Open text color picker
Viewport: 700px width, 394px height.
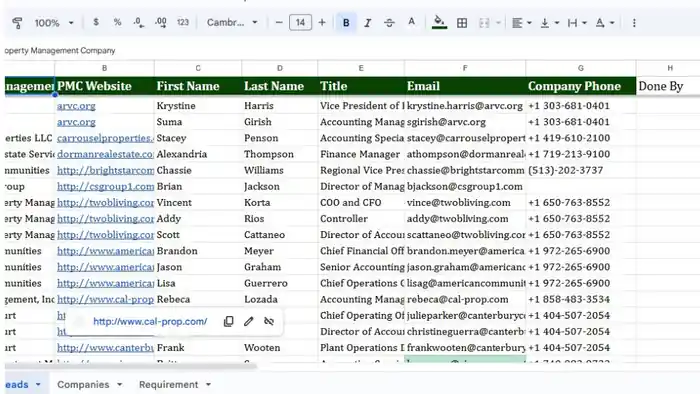pos(411,22)
